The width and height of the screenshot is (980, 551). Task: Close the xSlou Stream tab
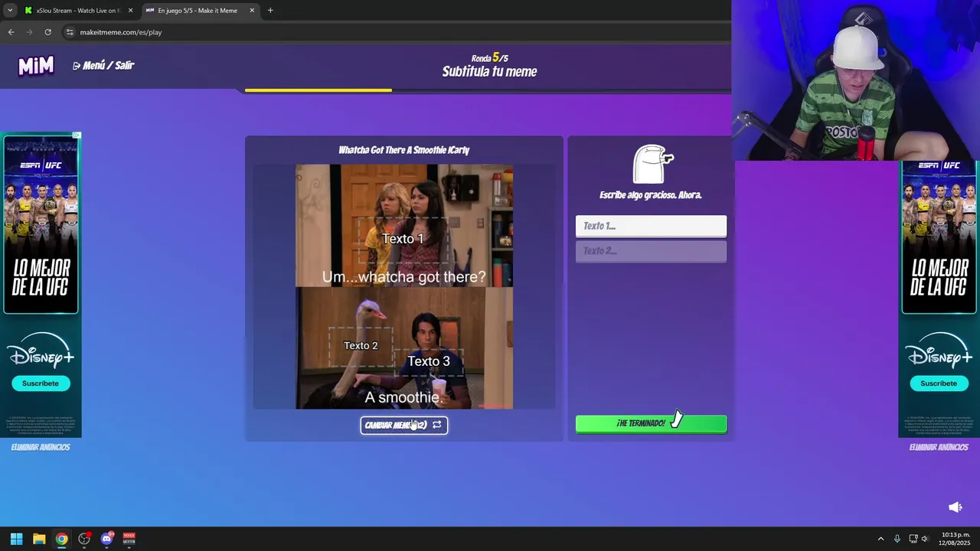pos(130,11)
